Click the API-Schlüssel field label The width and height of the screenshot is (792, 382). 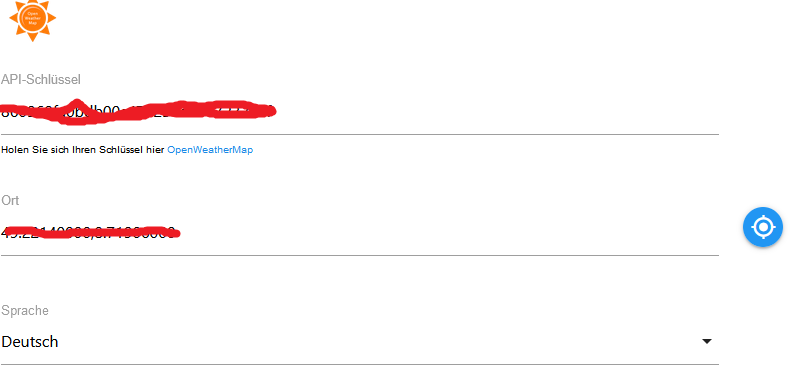tap(41, 79)
